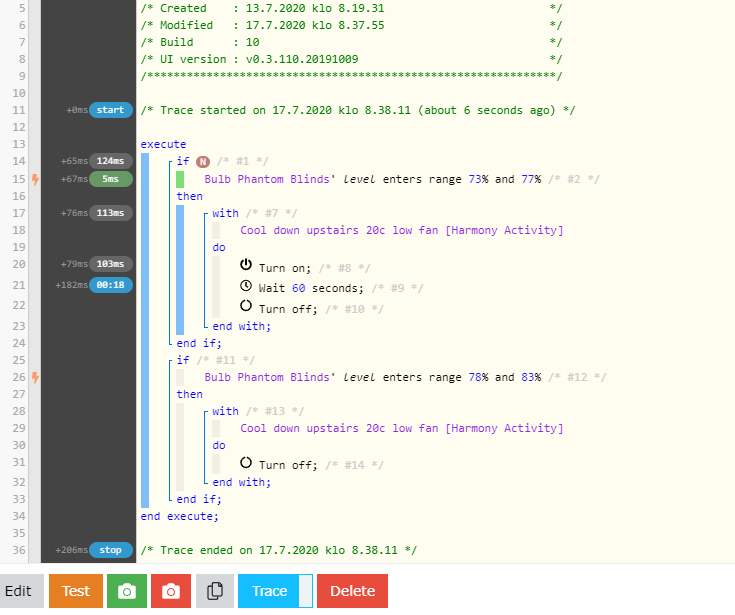Viewport: 735px width, 615px height.
Task: Click the clock icon beside Wait 60 seconds
Action: [x=246, y=285]
